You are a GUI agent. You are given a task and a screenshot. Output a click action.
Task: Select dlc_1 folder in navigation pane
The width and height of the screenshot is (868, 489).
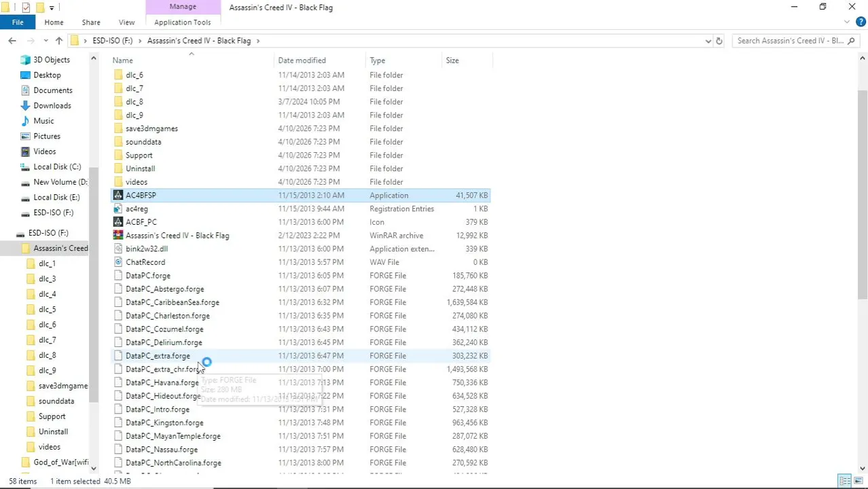click(x=47, y=264)
